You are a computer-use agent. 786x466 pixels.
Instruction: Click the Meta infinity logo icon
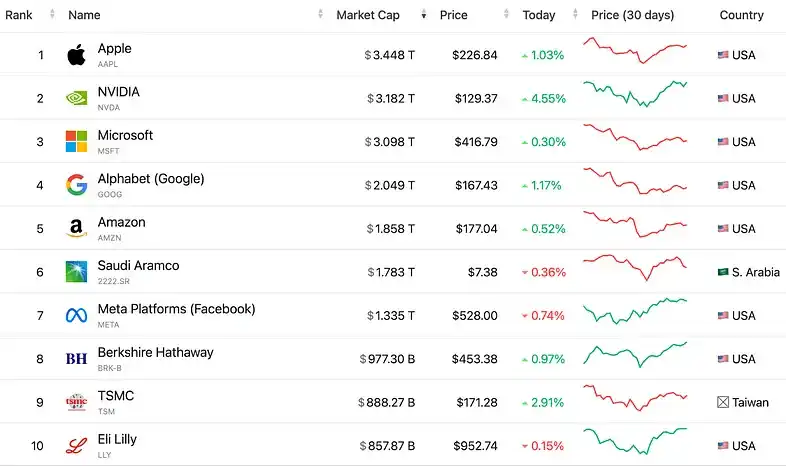coord(76,316)
